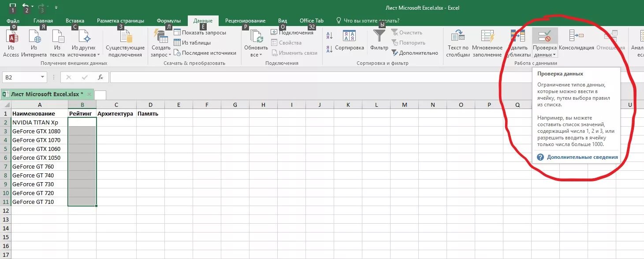Click Текст по столбцам
The image size is (644, 259).
(x=458, y=43)
